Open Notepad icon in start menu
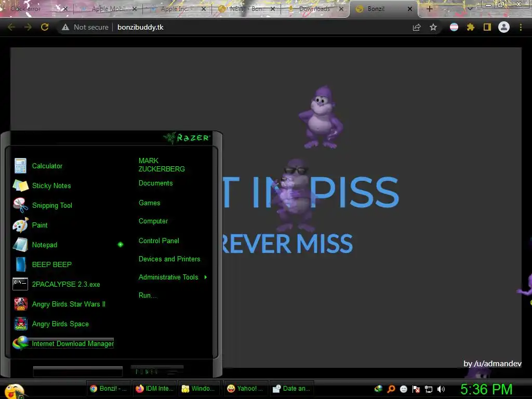The height and width of the screenshot is (399, 532). [x=20, y=245]
